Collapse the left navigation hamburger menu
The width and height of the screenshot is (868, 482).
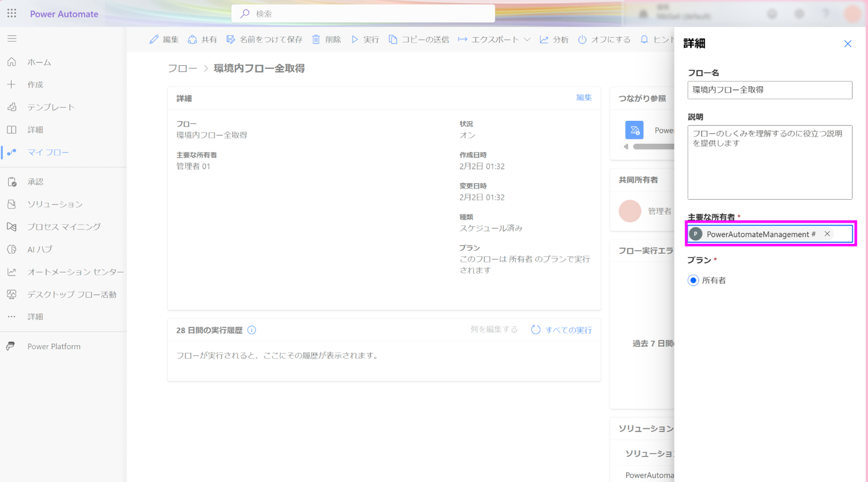coord(12,38)
